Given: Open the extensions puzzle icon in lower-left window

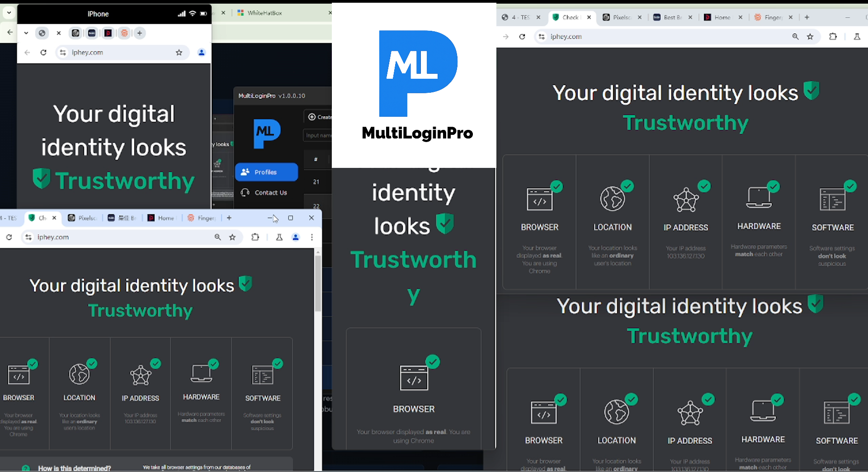Looking at the screenshot, I should coord(255,237).
